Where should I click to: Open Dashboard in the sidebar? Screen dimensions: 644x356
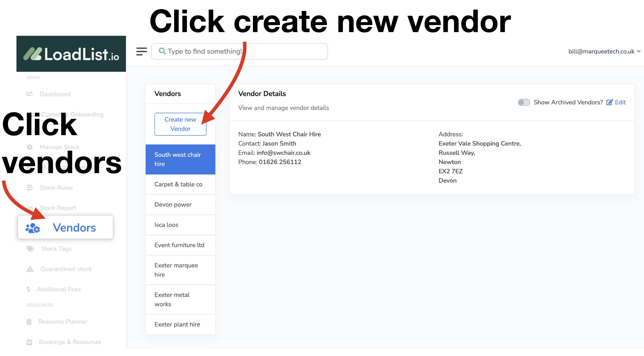tap(55, 94)
